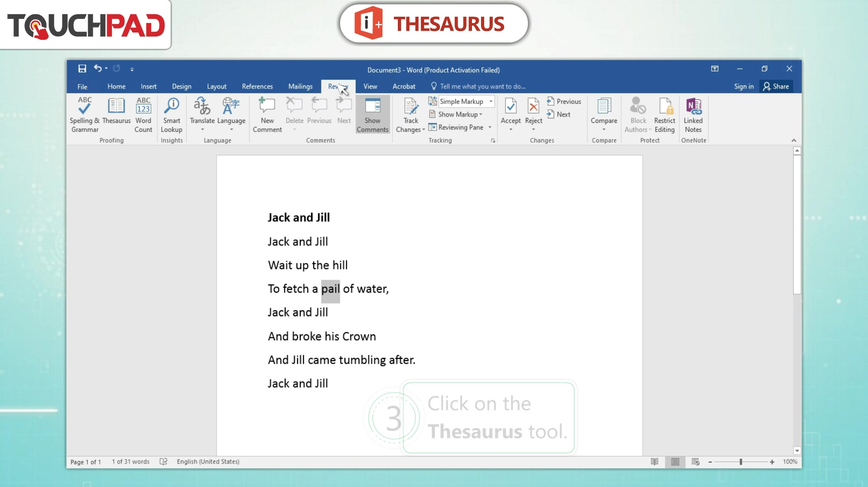Switch to the View tab
This screenshot has height=487, width=868.
[370, 86]
